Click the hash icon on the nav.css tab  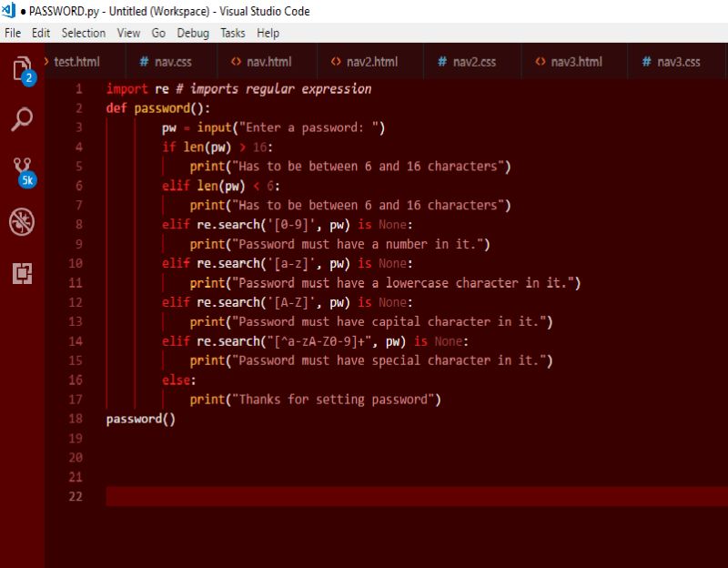click(x=144, y=61)
